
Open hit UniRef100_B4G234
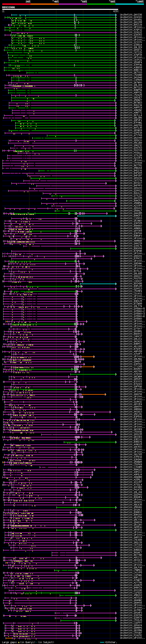pos(131,105)
